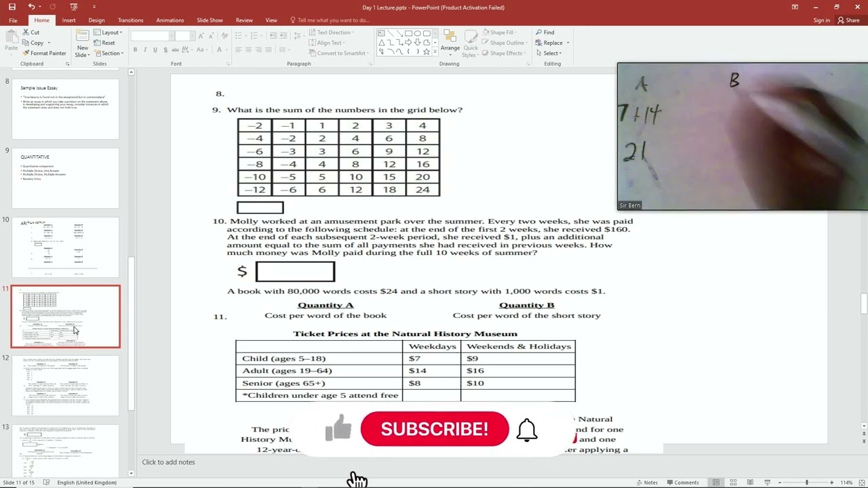Click the zoom out minus icon
Screen dimensions: 868x488
(x=780, y=483)
